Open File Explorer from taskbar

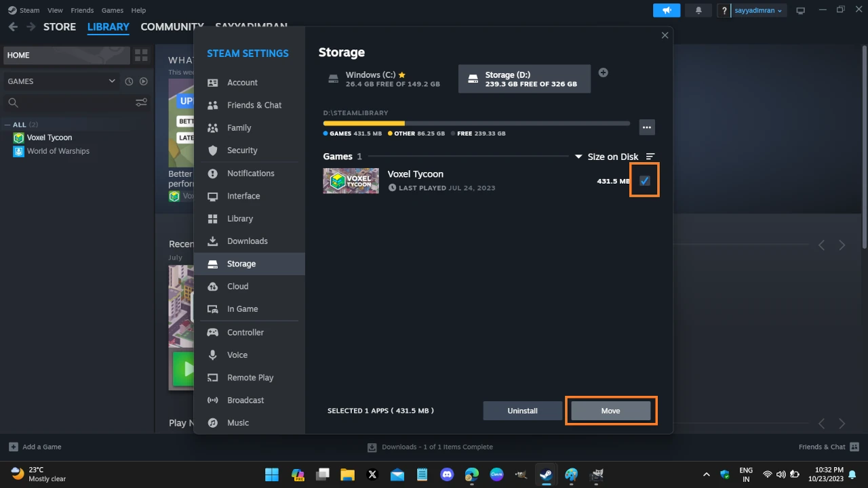click(x=347, y=474)
